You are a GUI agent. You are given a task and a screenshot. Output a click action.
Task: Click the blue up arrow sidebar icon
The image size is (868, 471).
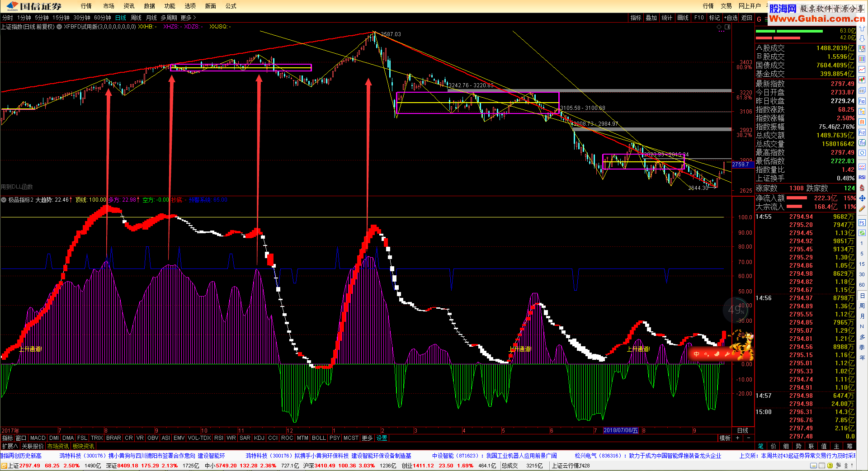pyautogui.click(x=862, y=28)
